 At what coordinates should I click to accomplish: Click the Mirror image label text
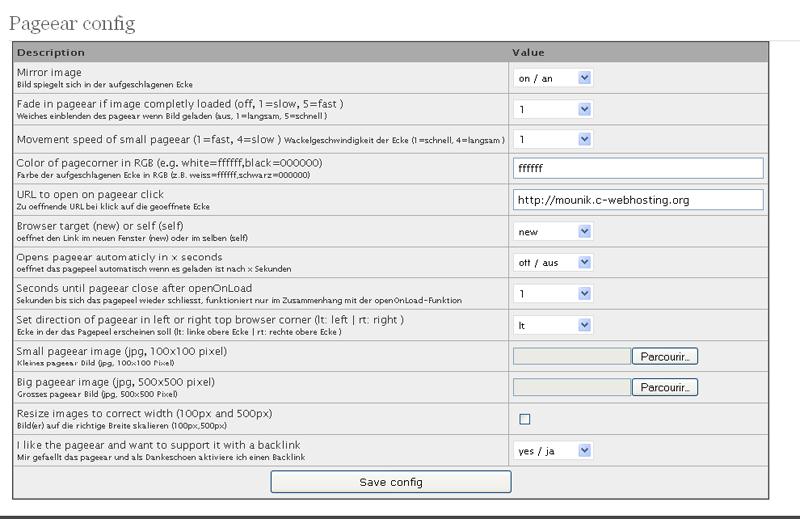coord(49,72)
